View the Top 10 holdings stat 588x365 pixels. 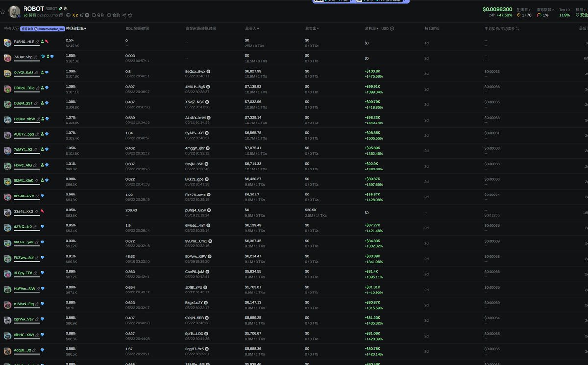564,12
